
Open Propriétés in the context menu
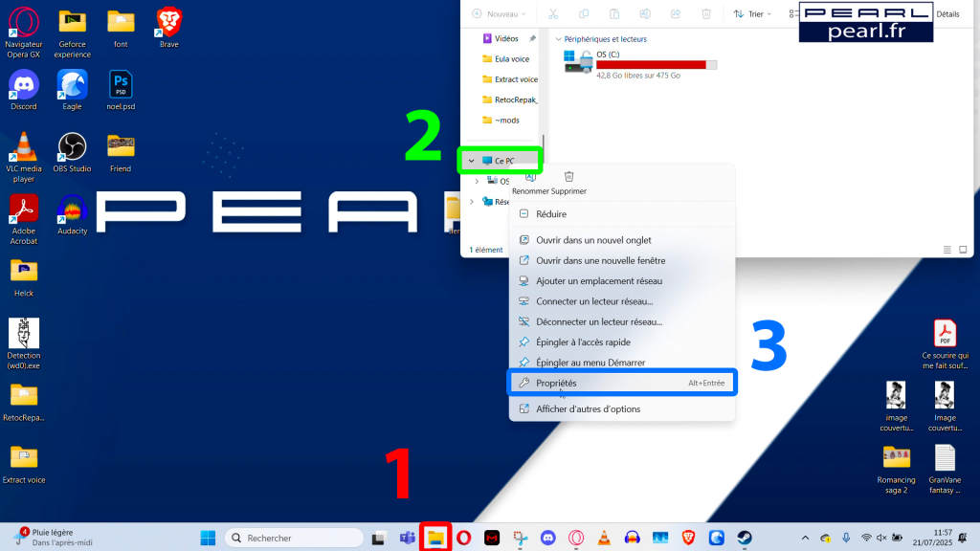pyautogui.click(x=622, y=383)
